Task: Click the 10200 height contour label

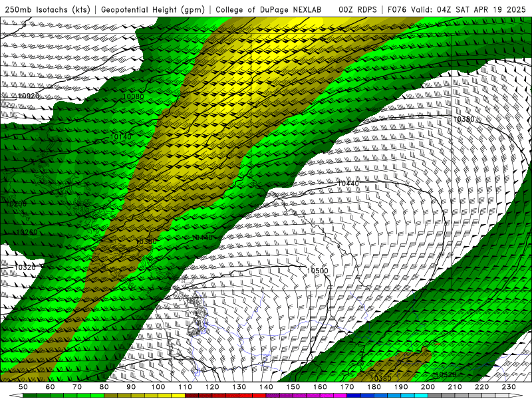Action: (16, 204)
